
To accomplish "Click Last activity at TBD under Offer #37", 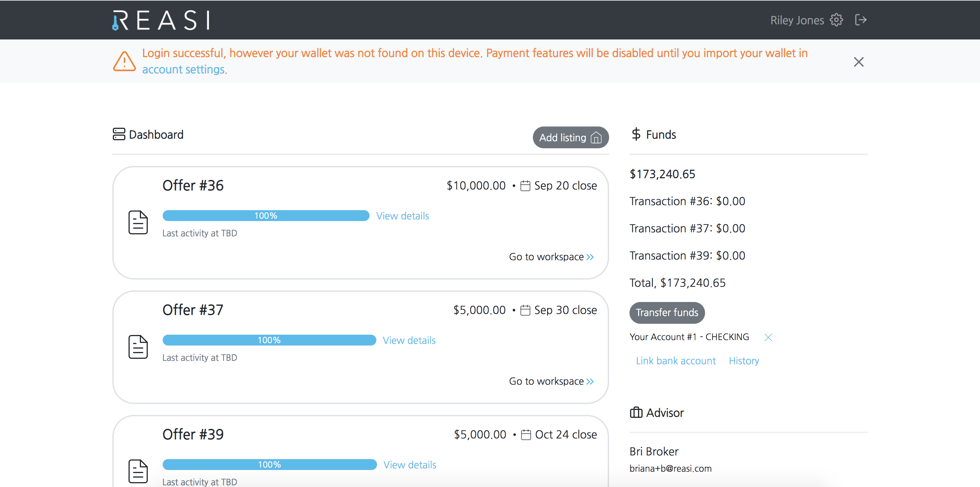I will (199, 358).
